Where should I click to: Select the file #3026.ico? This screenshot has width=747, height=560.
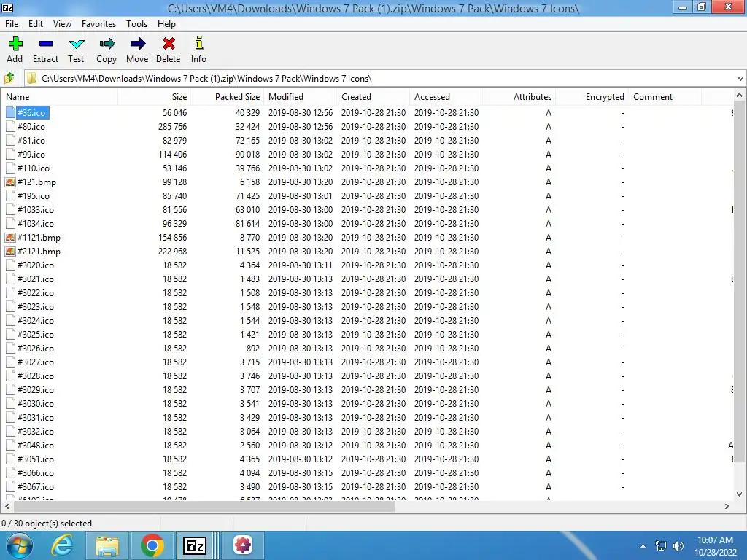[x=36, y=348]
